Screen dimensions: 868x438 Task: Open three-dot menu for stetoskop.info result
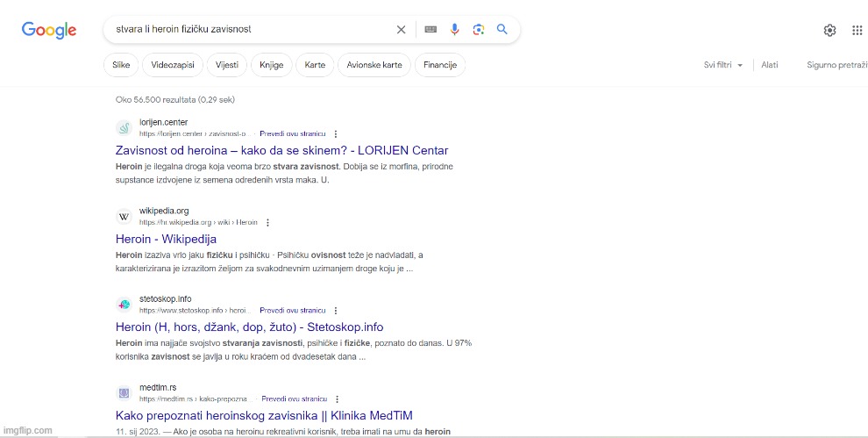tap(336, 311)
